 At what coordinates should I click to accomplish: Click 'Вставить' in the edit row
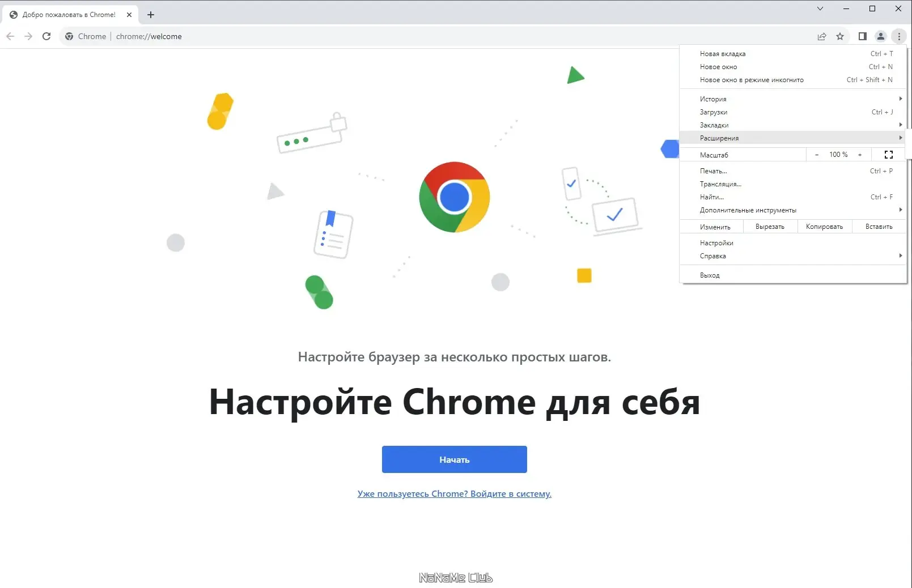coord(879,227)
